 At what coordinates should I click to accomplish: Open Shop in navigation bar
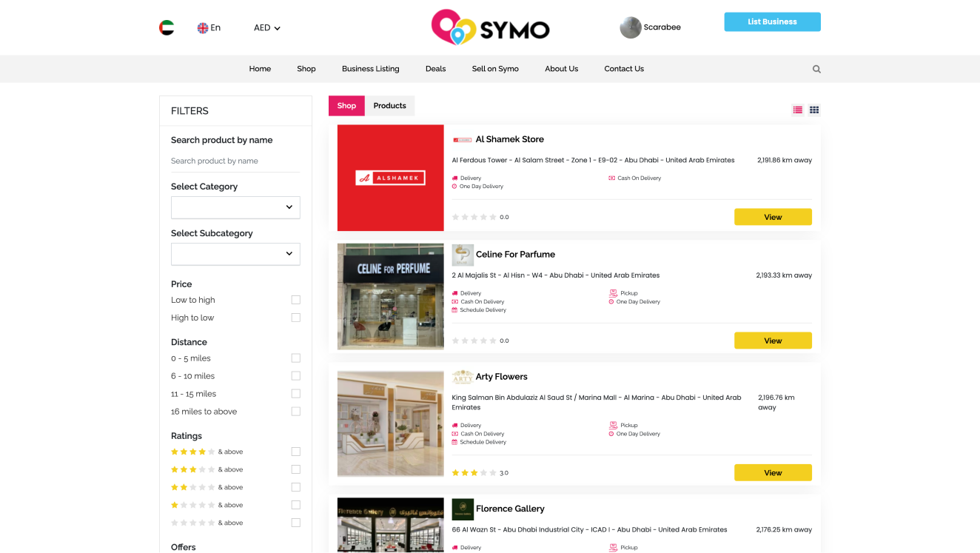point(306,69)
